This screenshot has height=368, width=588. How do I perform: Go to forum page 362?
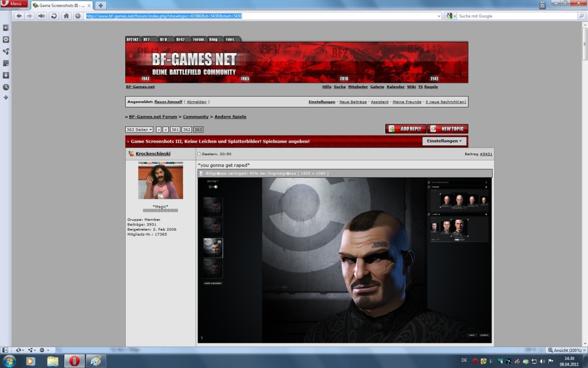(187, 129)
